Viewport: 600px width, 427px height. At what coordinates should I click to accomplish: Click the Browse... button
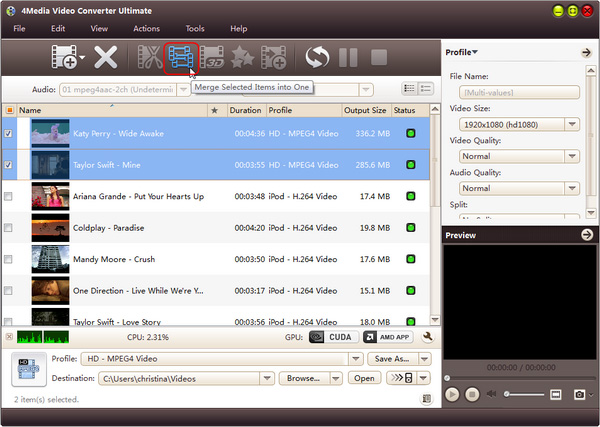[x=305, y=378]
